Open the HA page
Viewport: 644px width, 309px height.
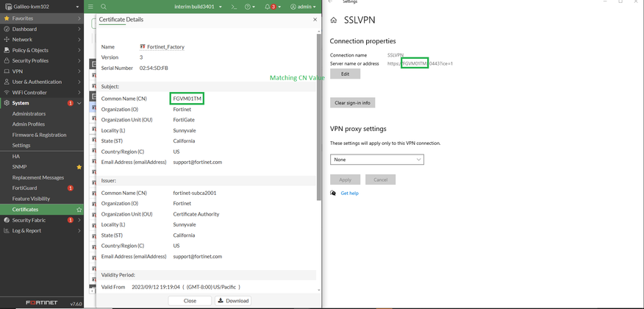[16, 157]
